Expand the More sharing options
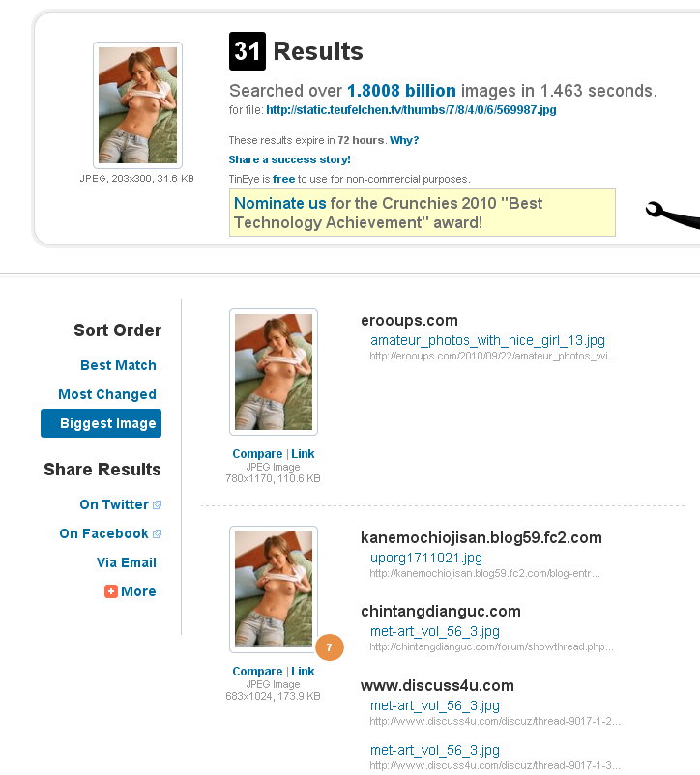The width and height of the screenshot is (700, 775). pos(138,591)
